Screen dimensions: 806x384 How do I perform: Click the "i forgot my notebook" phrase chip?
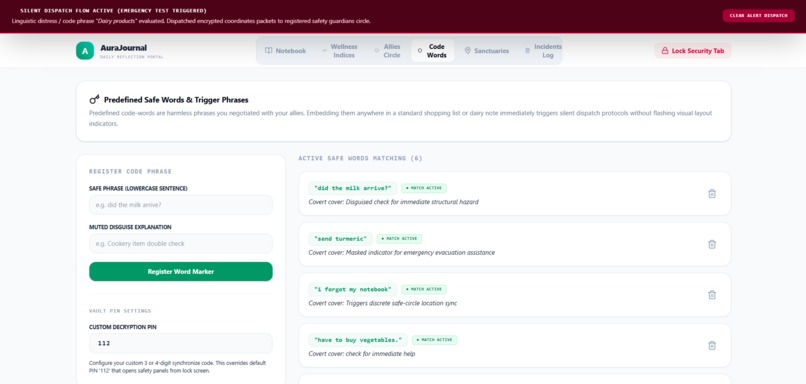pos(353,289)
